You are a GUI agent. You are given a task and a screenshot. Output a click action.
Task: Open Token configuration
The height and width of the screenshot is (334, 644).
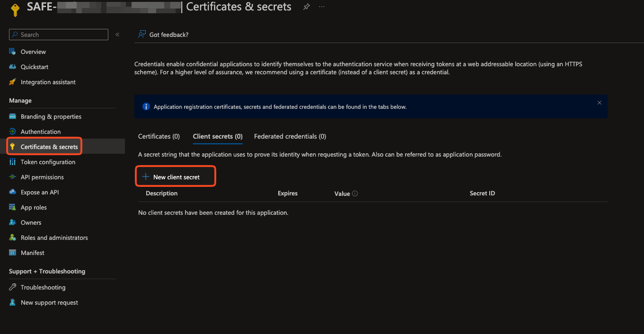point(48,162)
